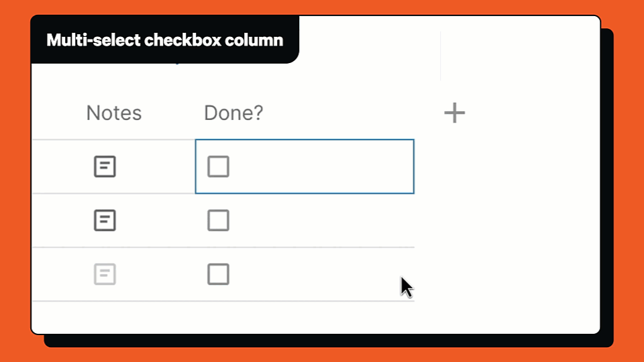The height and width of the screenshot is (362, 644).
Task: Select empty space inside blue-outlined Done? cell
Action: (x=321, y=167)
